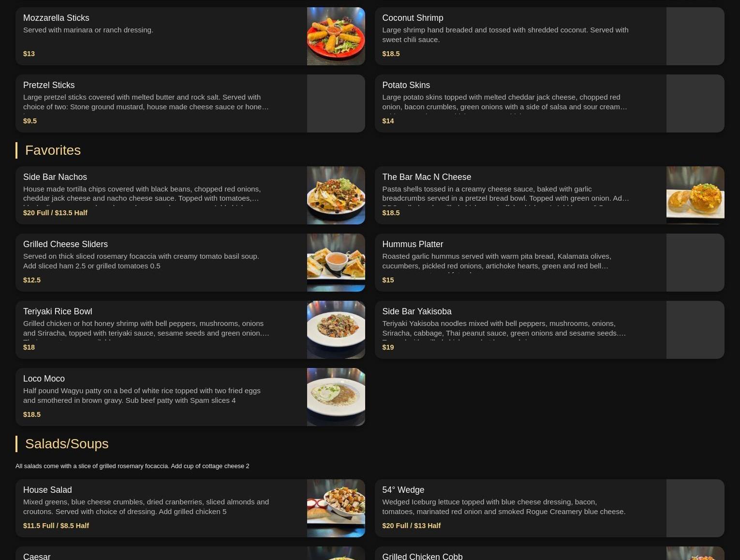Open the Loco Moco photo
This screenshot has width=740, height=560.
click(336, 397)
